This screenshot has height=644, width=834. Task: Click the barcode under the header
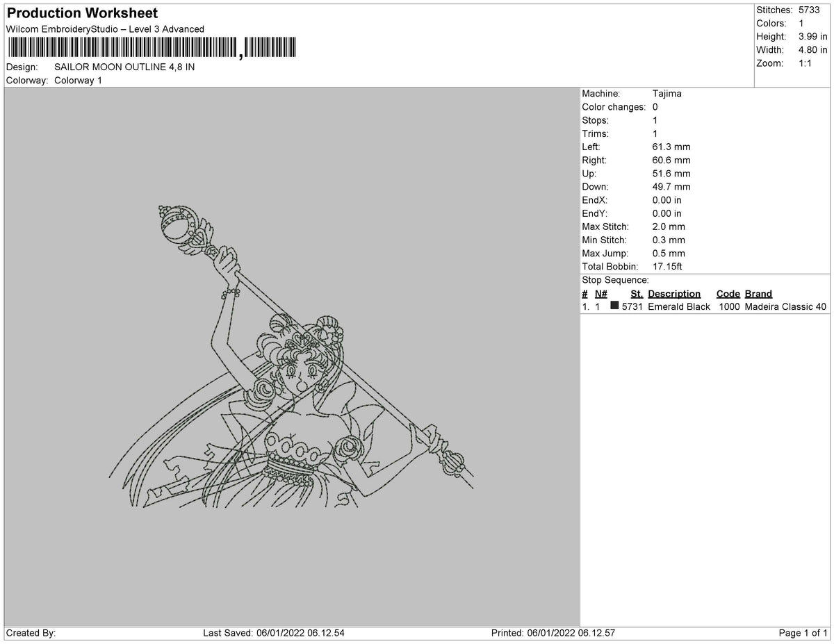pyautogui.click(x=151, y=48)
